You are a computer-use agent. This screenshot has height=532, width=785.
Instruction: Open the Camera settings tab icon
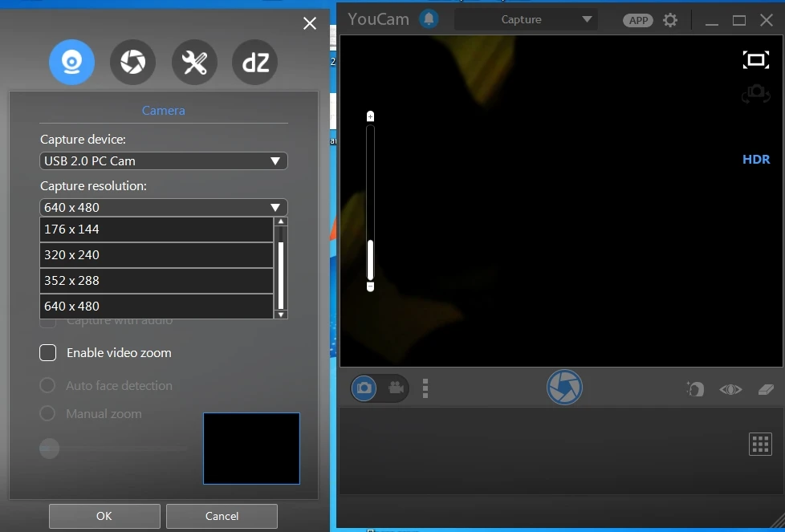tap(71, 62)
